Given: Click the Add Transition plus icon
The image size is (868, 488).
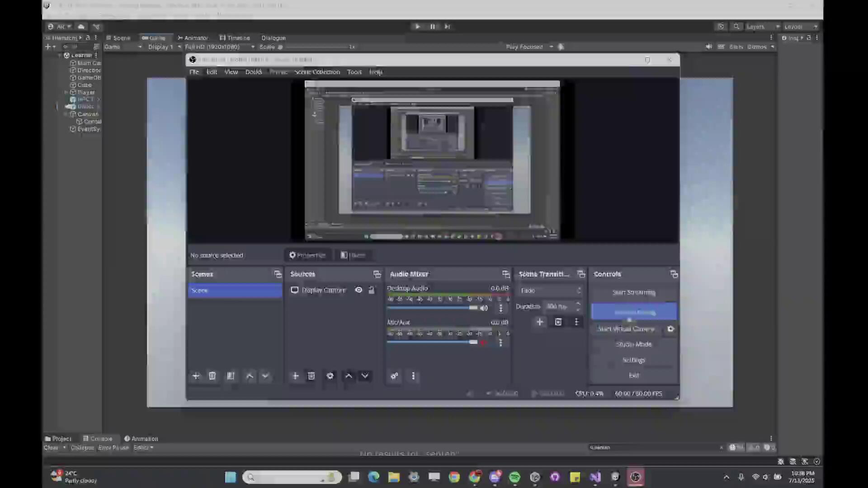Looking at the screenshot, I should (x=540, y=322).
